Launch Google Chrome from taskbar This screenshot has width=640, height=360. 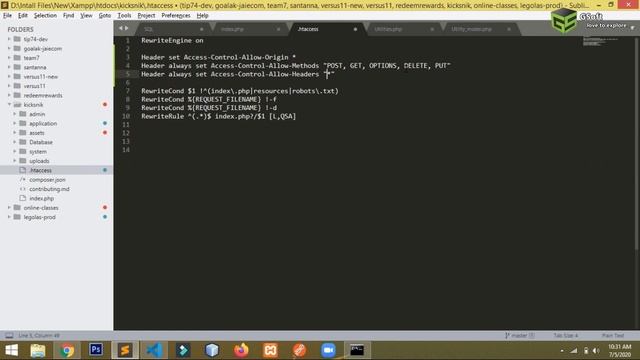point(67,350)
